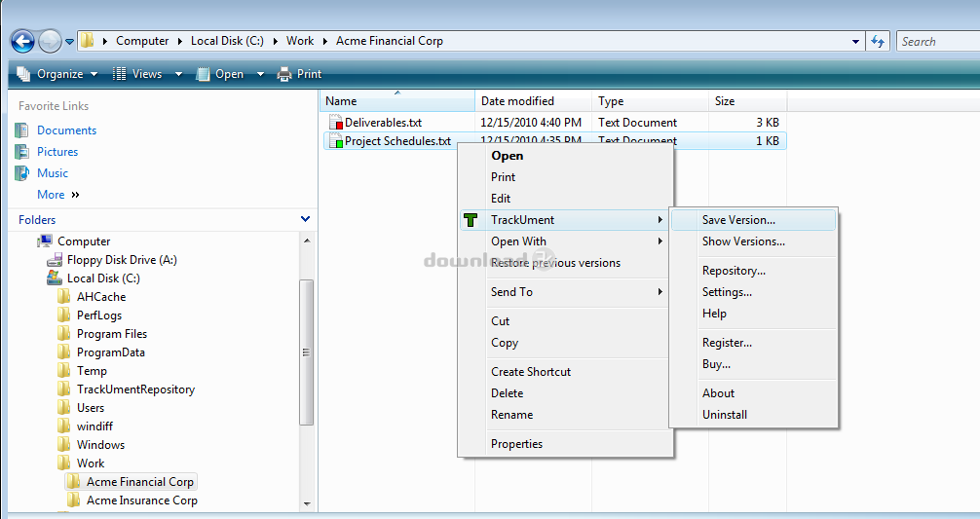Select Floppy Disk Drive (A:) in tree
The width and height of the screenshot is (980, 519).
[122, 260]
